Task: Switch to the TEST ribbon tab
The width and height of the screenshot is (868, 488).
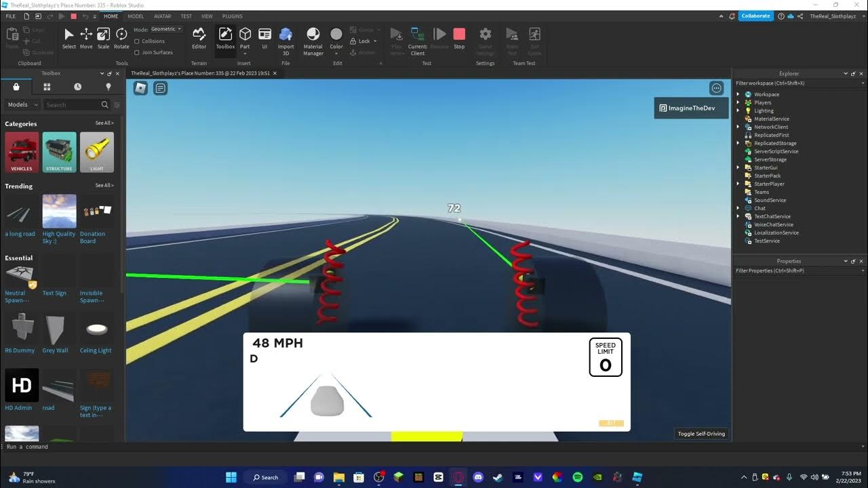Action: click(x=186, y=16)
